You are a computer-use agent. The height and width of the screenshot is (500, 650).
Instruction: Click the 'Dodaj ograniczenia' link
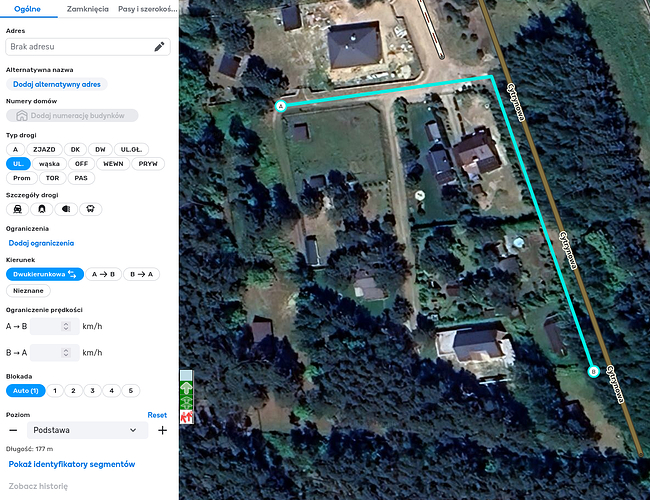[x=41, y=243]
